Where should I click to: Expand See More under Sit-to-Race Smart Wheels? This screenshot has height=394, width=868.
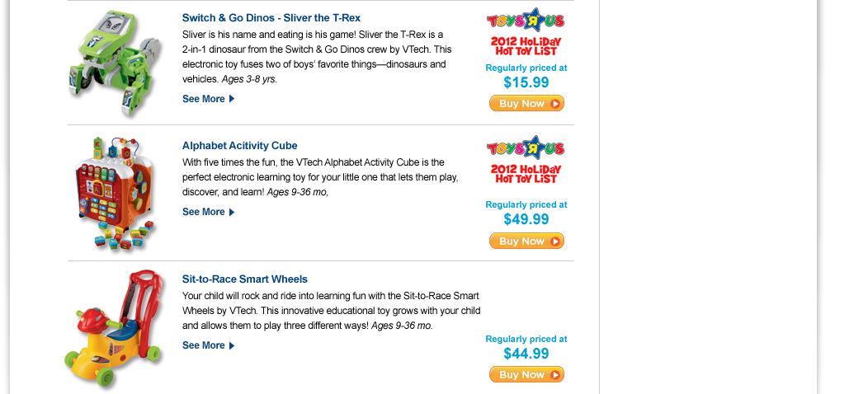click(x=208, y=345)
